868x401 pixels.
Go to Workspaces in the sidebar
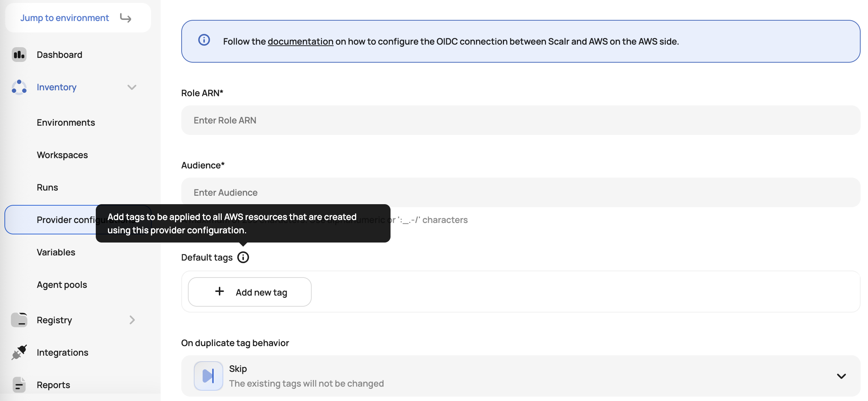[62, 155]
